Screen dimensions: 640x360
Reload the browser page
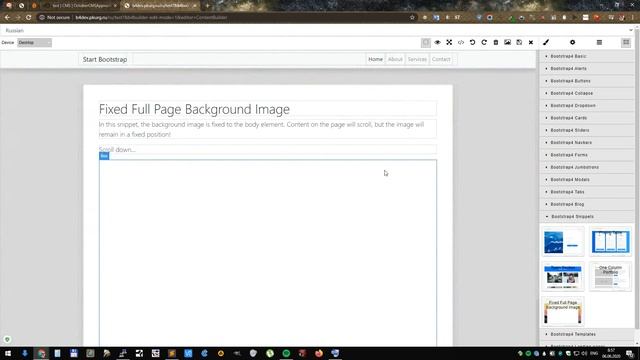click(29, 18)
